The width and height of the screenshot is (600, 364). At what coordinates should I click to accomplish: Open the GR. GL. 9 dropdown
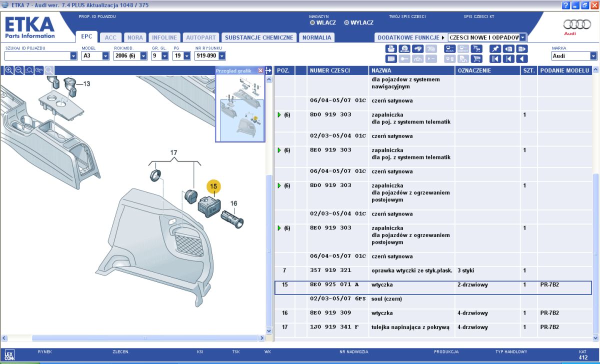pyautogui.click(x=165, y=56)
